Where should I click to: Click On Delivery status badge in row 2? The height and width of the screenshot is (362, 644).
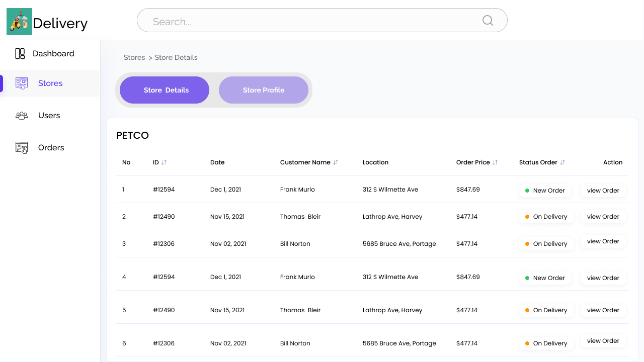(546, 217)
